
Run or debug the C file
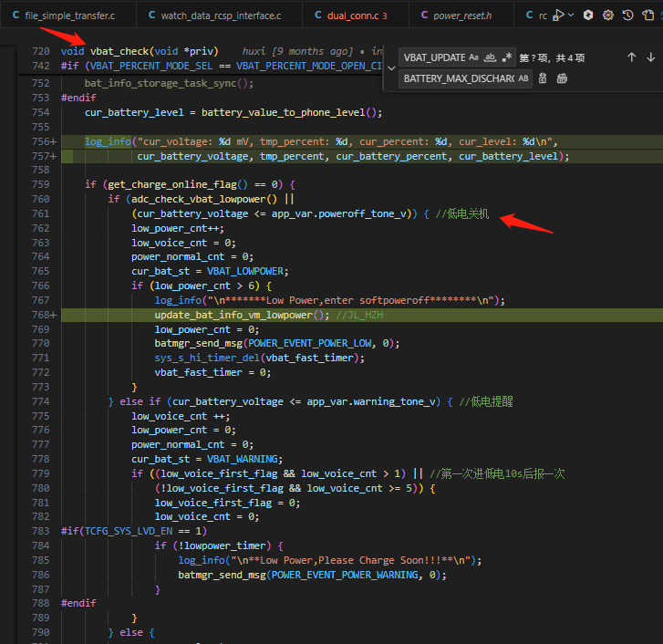[558, 16]
